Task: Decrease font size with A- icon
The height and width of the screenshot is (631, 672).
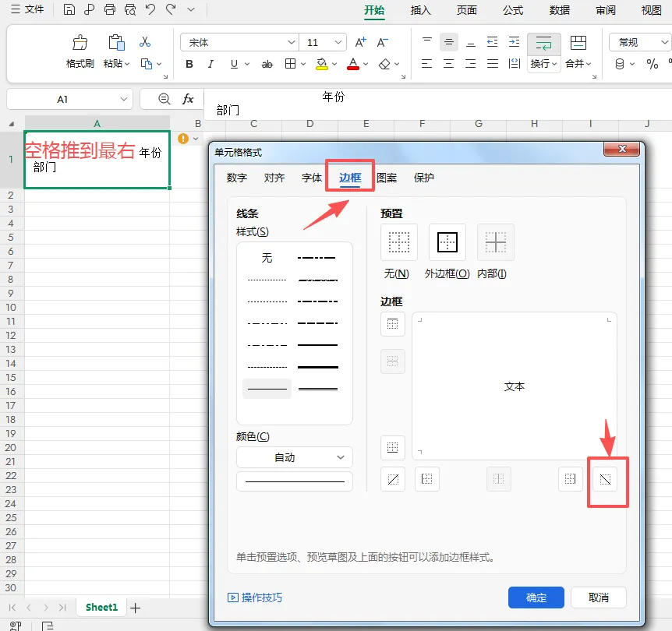Action: coord(382,42)
